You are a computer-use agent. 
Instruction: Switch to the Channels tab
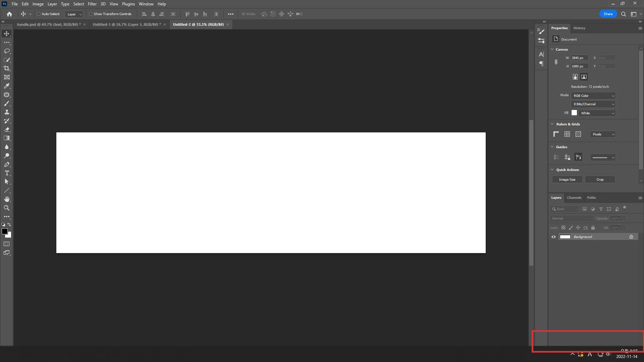tap(574, 197)
